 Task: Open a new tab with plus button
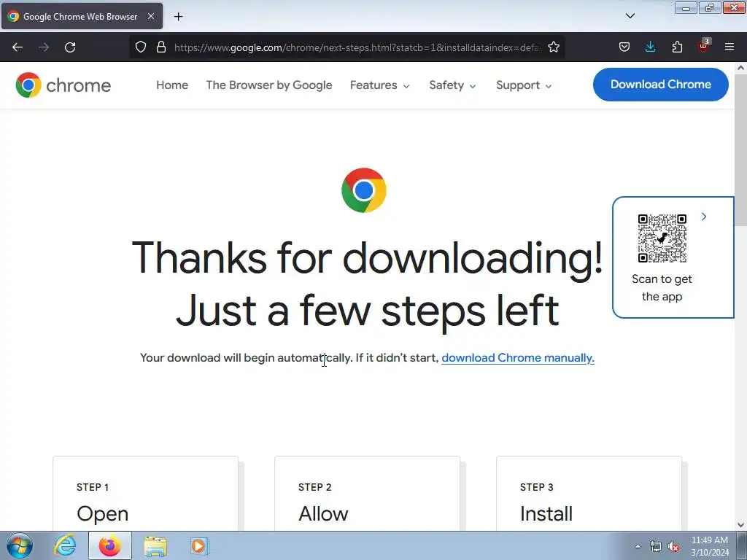178,17
